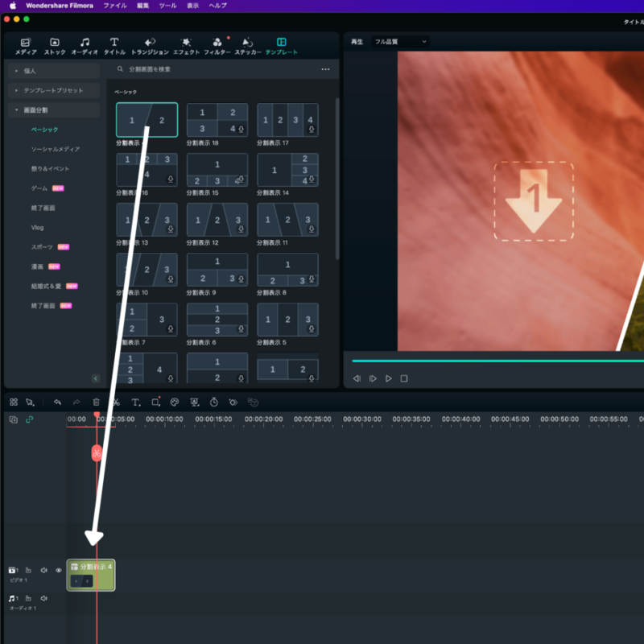Select the Vlog category
Screen dimensions: 644x644
37,228
